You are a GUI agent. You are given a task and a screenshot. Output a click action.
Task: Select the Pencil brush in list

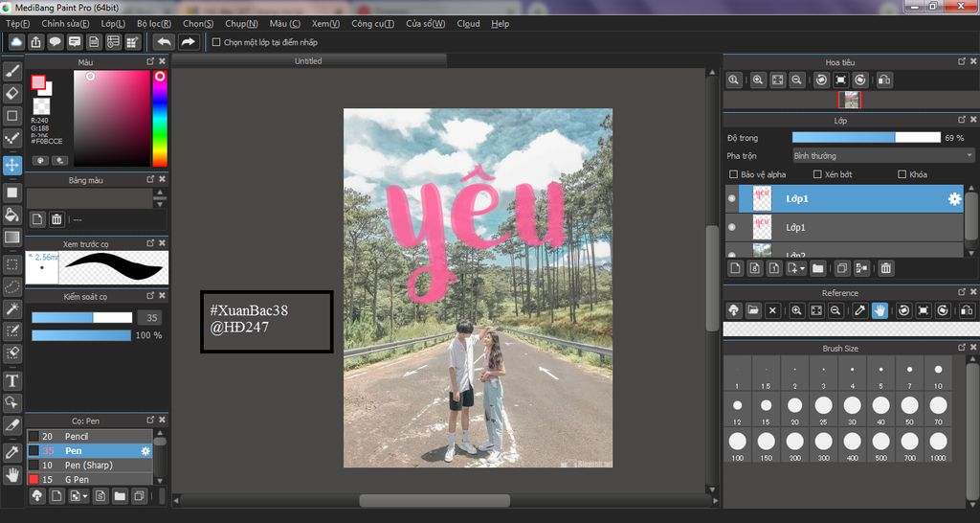89,436
